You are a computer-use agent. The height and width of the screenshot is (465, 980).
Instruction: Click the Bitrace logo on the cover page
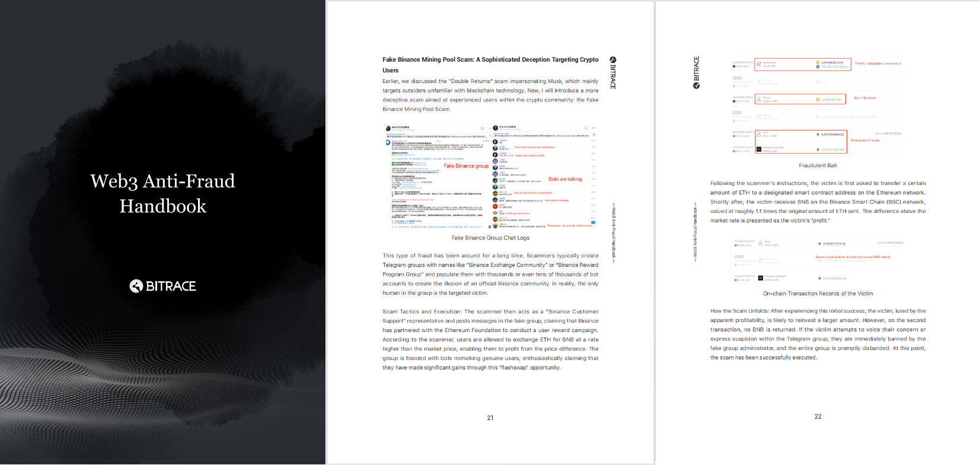coord(162,286)
